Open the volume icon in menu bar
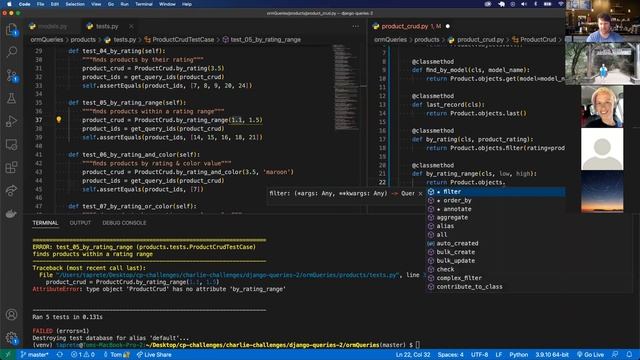The width and height of the screenshot is (640, 360). [x=524, y=4]
